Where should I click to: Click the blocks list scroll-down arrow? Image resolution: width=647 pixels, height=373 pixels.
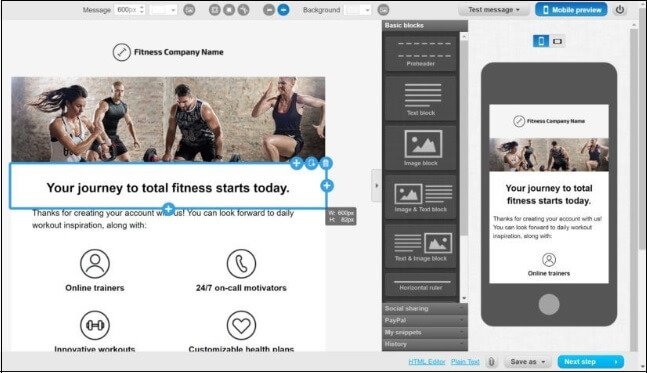[x=464, y=298]
